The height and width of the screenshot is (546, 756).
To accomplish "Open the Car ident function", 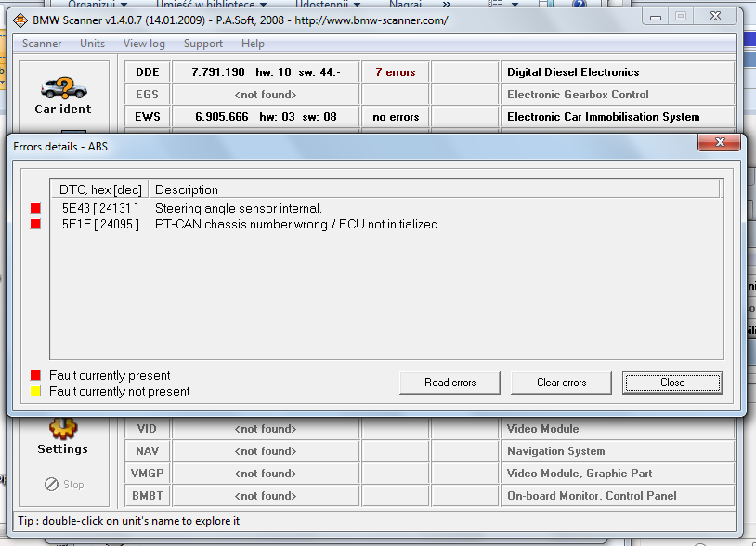I will [63, 96].
